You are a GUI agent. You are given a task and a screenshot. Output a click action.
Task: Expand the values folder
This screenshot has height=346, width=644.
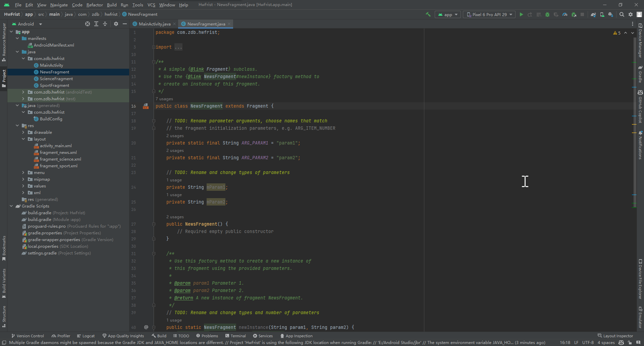[x=23, y=186]
